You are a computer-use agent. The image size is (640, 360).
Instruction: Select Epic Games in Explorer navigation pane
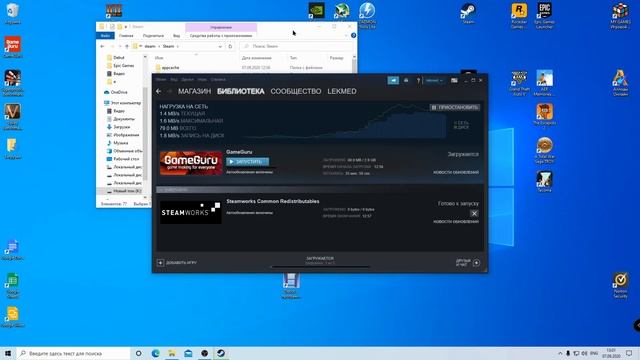pos(123,66)
